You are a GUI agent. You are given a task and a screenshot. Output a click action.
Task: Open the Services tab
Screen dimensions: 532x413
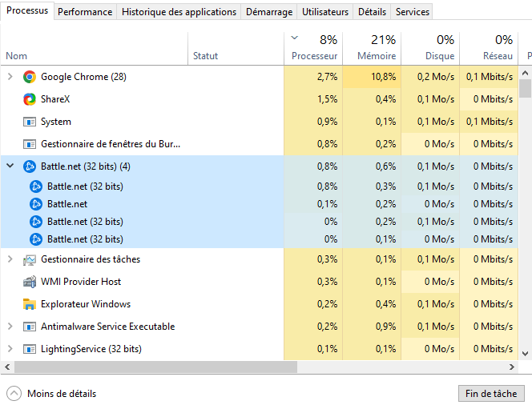click(413, 12)
